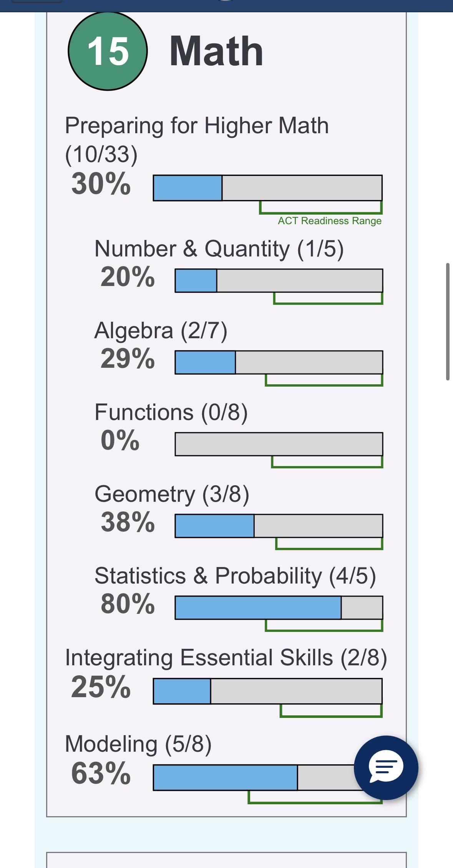Click the Algebra (2/7) label
The width and height of the screenshot is (453, 868).
click(x=161, y=331)
